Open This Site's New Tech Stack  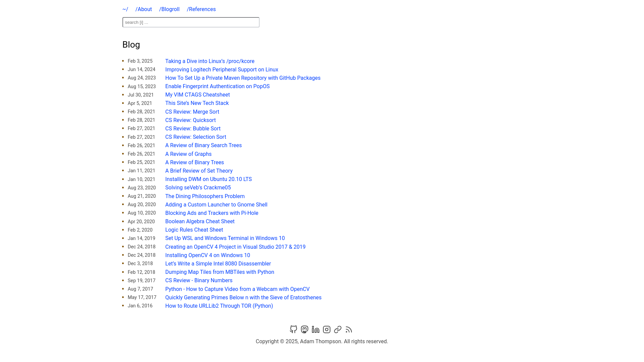point(197,103)
